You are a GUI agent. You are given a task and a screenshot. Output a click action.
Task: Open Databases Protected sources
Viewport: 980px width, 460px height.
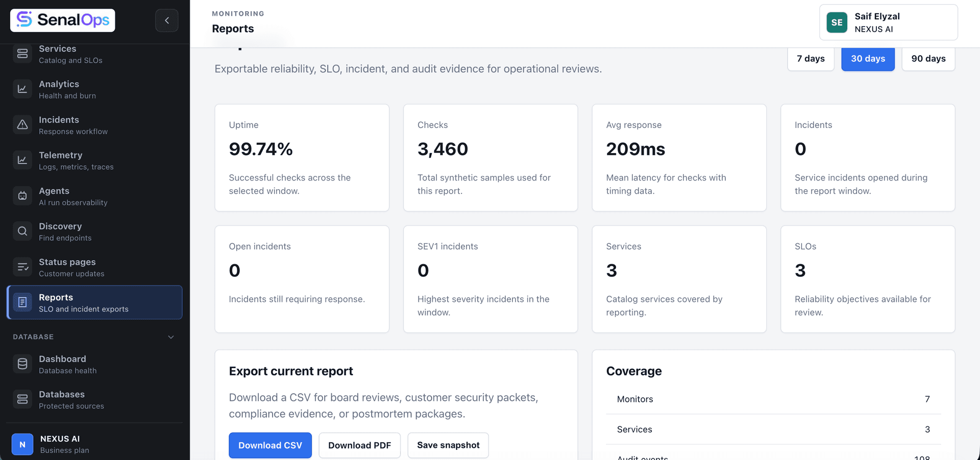[x=94, y=399]
